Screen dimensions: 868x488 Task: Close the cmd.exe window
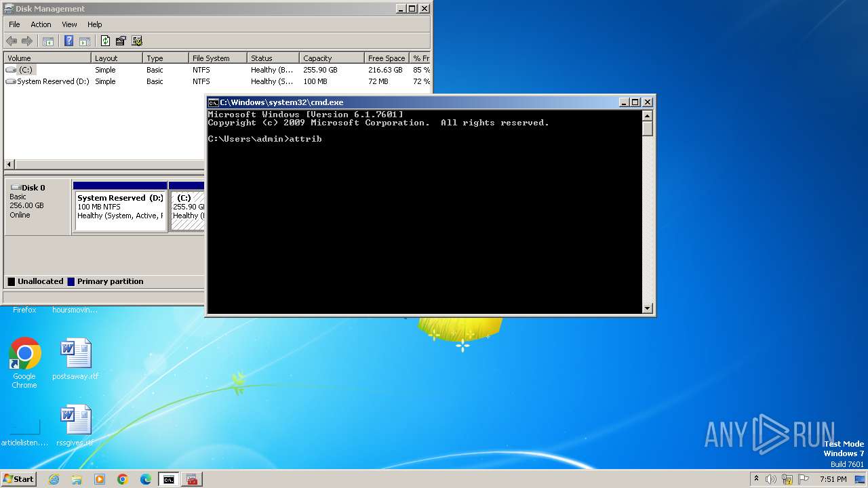pyautogui.click(x=648, y=102)
